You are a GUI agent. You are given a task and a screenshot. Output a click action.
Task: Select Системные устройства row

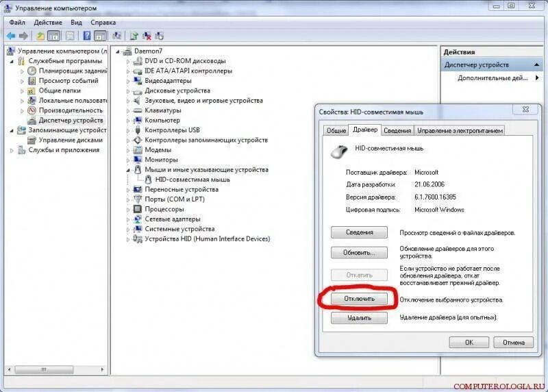point(179,229)
